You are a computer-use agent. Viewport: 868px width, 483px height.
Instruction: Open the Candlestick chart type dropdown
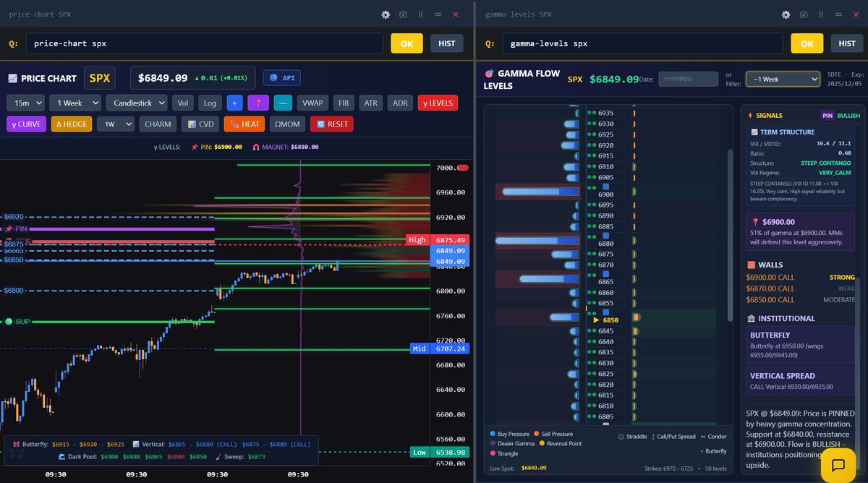point(137,103)
